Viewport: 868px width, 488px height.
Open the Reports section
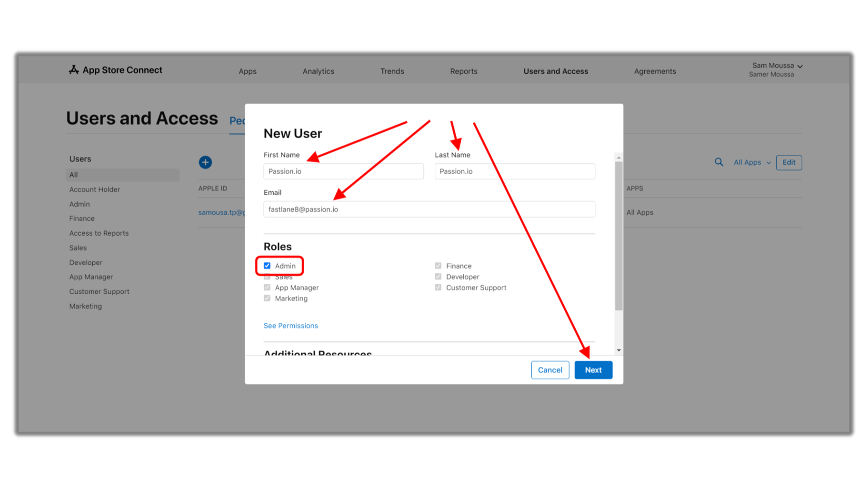coord(463,71)
